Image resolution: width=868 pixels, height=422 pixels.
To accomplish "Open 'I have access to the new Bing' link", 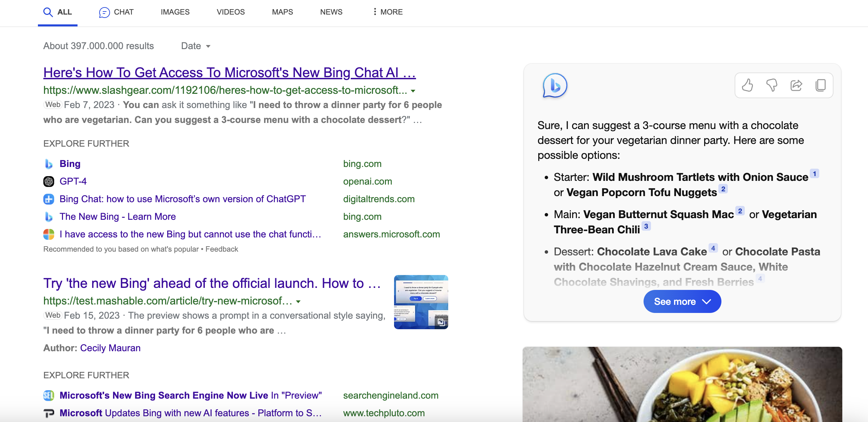I will [191, 234].
